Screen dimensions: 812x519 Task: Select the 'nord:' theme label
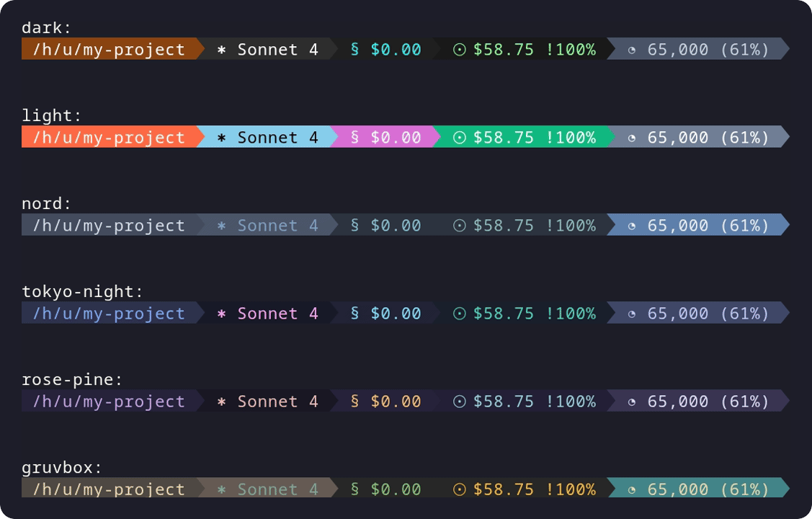click(46, 203)
